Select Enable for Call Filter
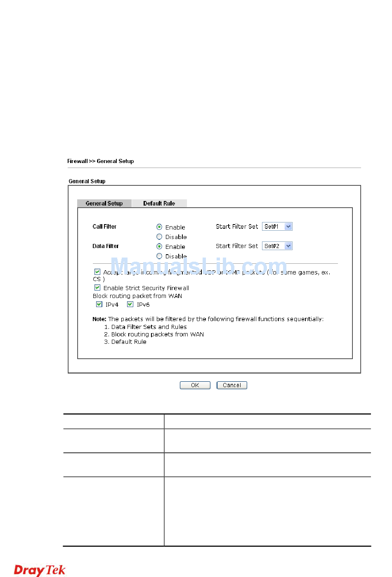 159,227
